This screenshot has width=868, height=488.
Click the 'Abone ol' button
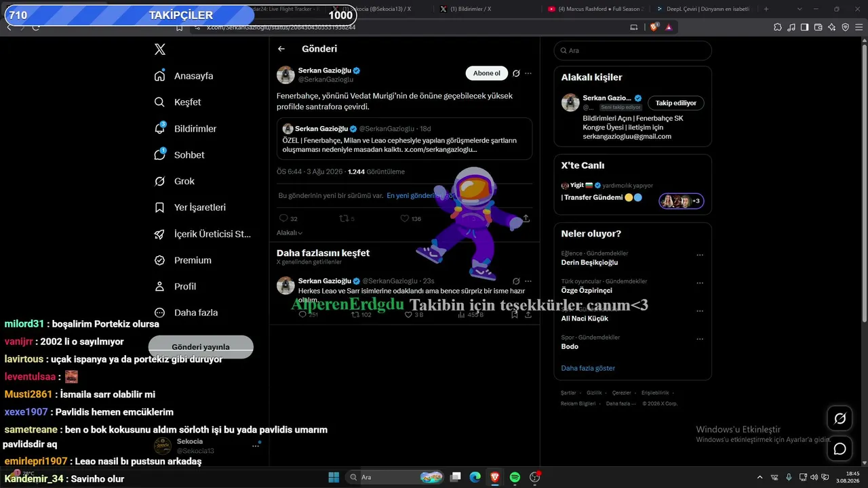point(486,73)
